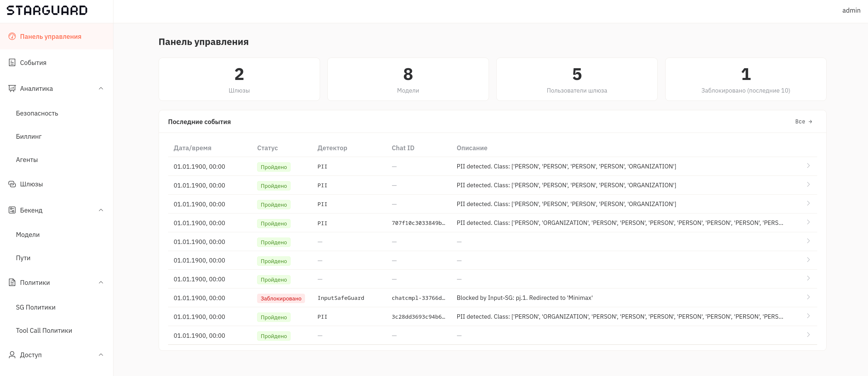The width and height of the screenshot is (868, 376).
Task: Open details arrow of the last event row
Action: [808, 335]
